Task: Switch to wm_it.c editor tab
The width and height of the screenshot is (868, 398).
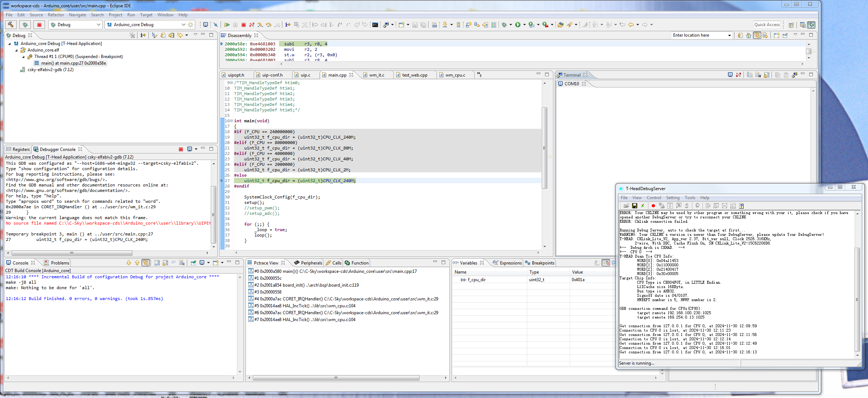Action: (x=376, y=75)
